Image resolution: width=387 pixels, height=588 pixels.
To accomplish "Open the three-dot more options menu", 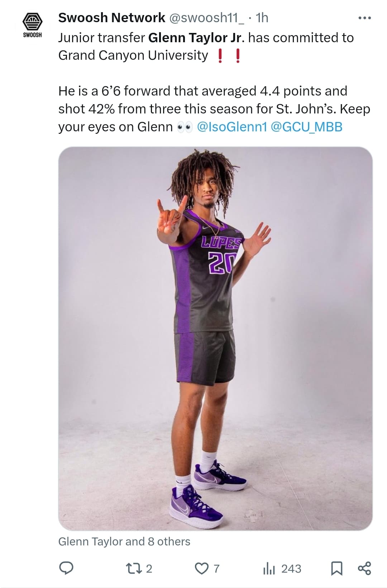I will [x=365, y=18].
